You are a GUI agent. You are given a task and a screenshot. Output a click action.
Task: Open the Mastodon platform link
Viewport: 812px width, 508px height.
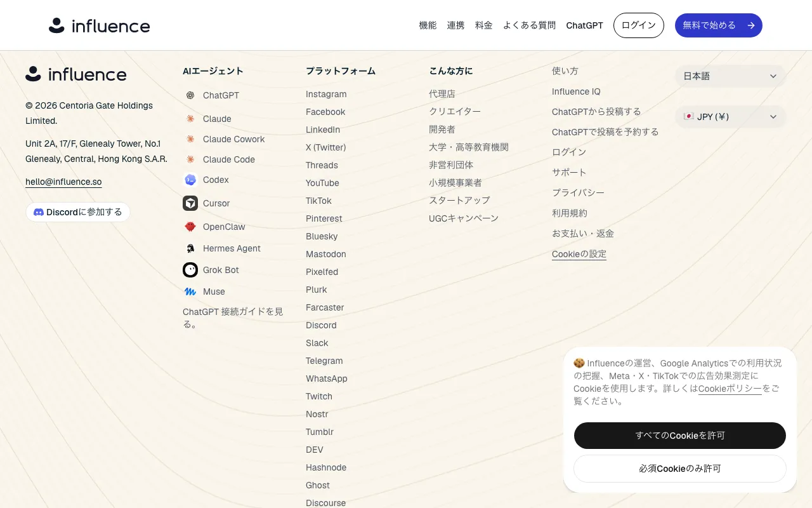[x=326, y=254]
